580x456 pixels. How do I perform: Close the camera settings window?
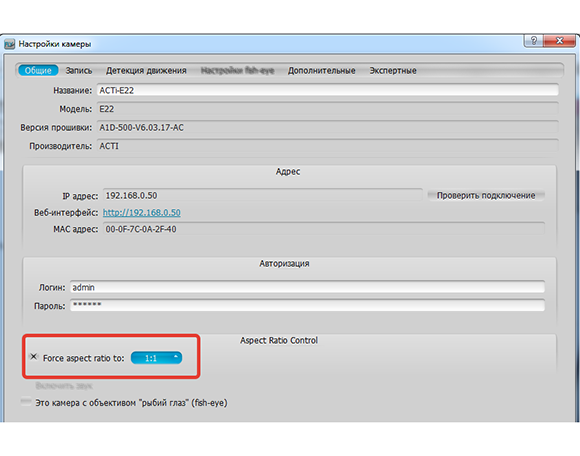[559, 41]
